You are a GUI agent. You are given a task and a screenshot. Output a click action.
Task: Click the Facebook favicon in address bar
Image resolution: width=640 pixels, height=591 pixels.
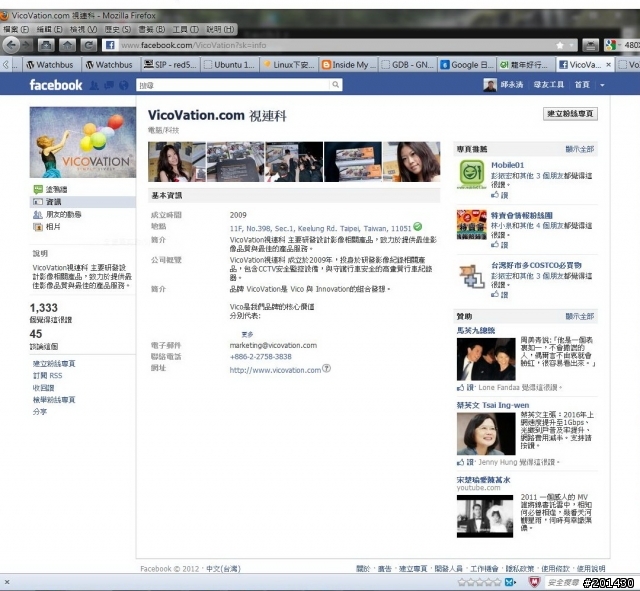click(110, 45)
